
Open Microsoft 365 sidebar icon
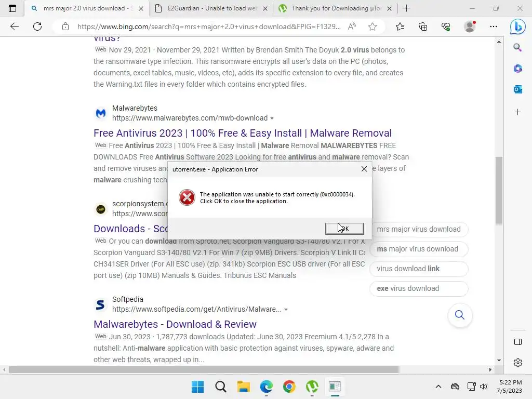[518, 69]
